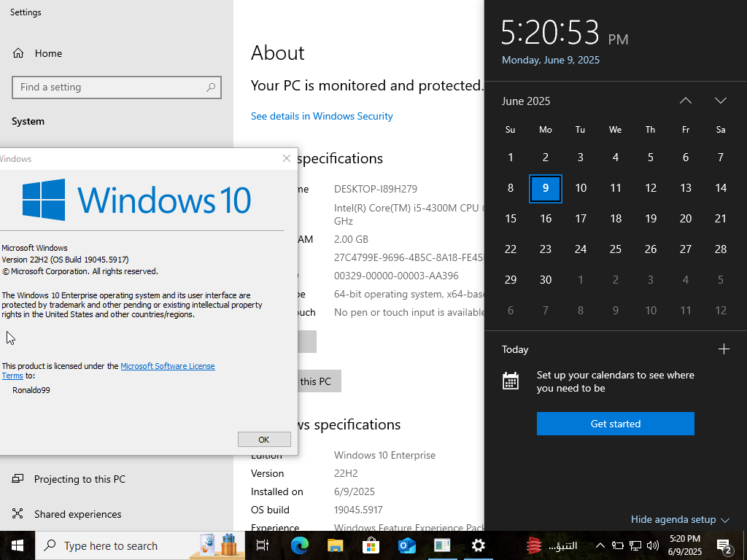747x560 pixels.
Task: Click the taskbar search box
Action: [x=140, y=545]
